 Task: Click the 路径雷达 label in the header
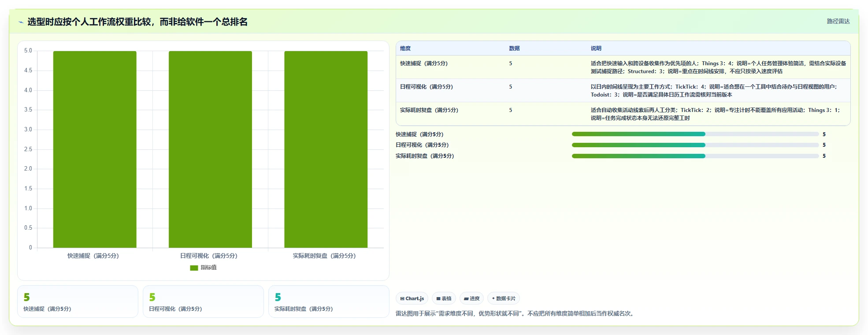pos(838,21)
